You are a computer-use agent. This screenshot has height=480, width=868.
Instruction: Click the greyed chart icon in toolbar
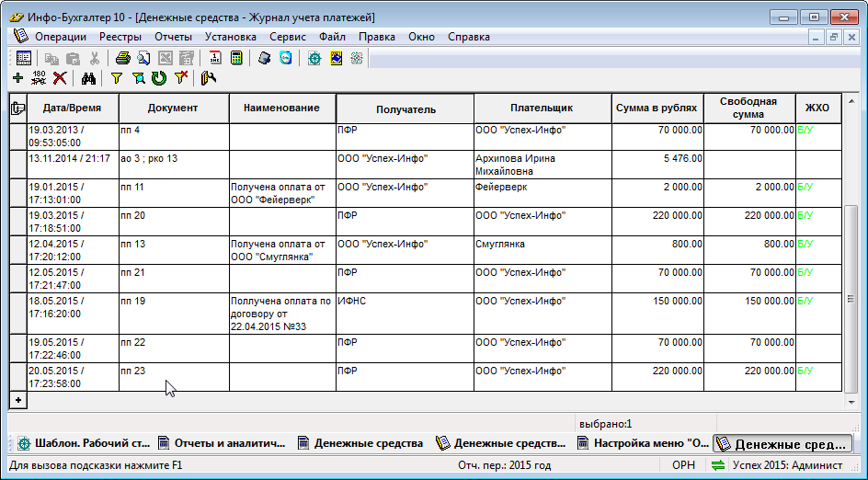pos(166,58)
